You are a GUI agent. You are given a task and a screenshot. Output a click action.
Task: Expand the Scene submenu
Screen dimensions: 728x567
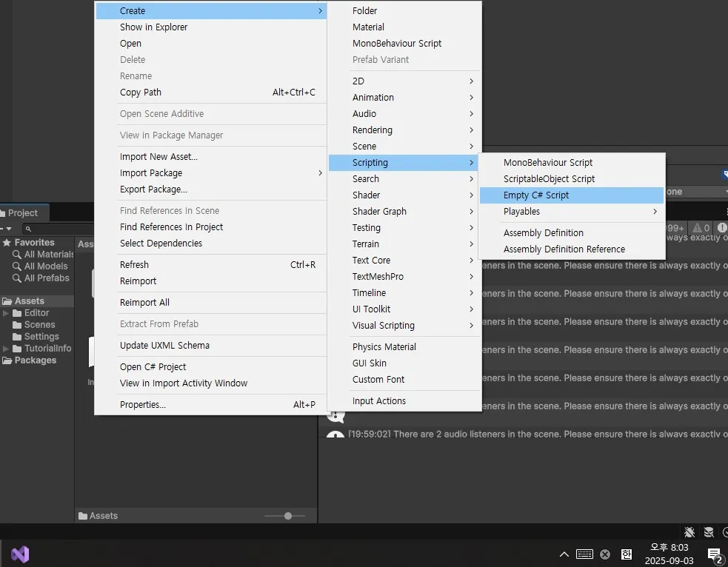pos(404,146)
